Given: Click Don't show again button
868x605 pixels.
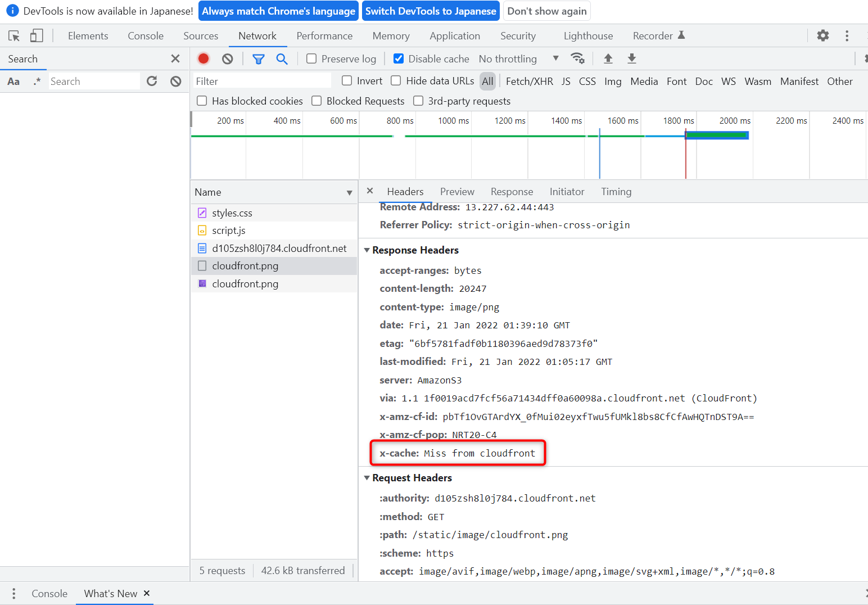Looking at the screenshot, I should tap(547, 11).
